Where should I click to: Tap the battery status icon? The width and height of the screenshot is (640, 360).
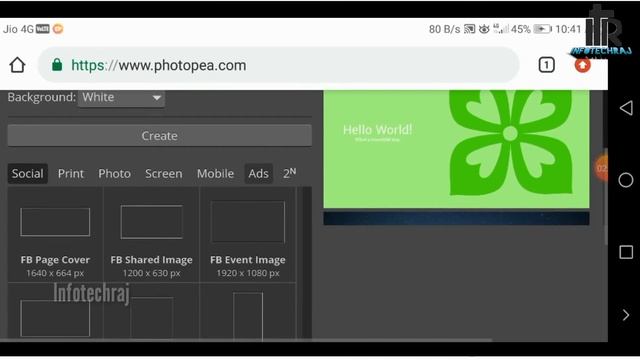542,29
